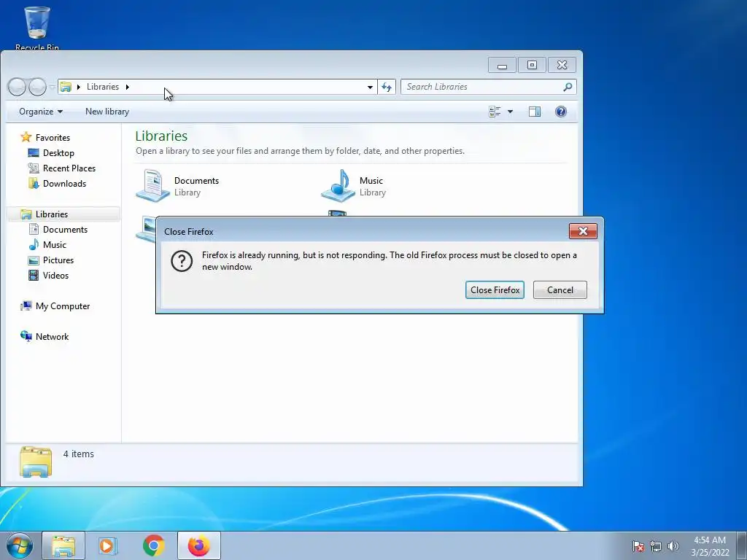This screenshot has width=747, height=560.
Task: Select the Documents library icon
Action: pos(153,186)
